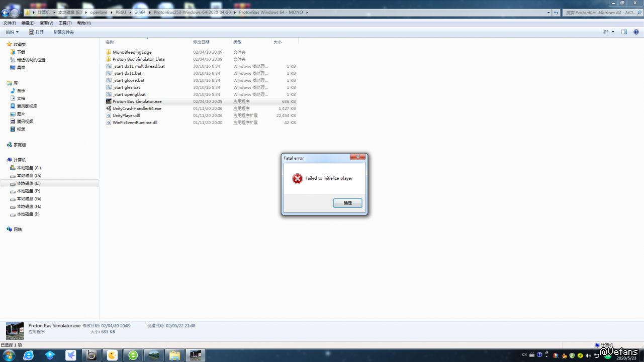
Task: Open the 编辑(E) menu
Action: (28, 23)
